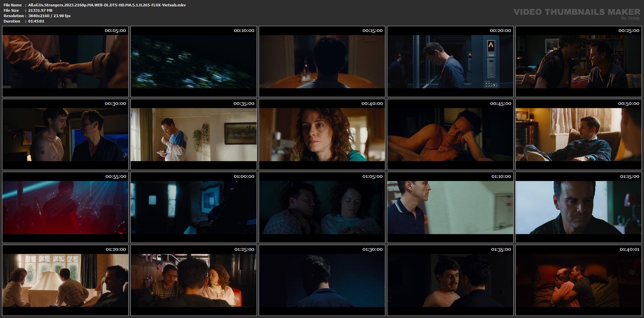Choose the woman's close-up thumbnail at 00:40:00

pyautogui.click(x=322, y=134)
